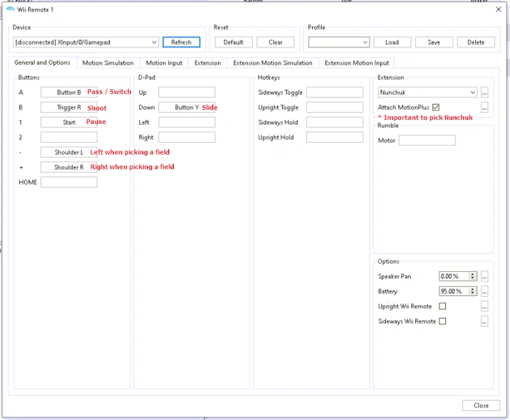The width and height of the screenshot is (510, 420).
Task: Enable Upright Wii Remote checkbox
Action: tap(443, 306)
